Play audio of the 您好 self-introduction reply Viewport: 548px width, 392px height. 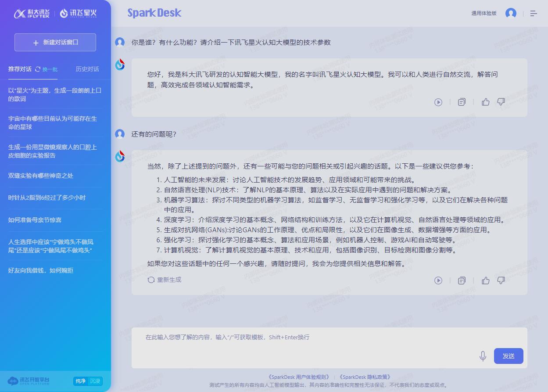(438, 102)
